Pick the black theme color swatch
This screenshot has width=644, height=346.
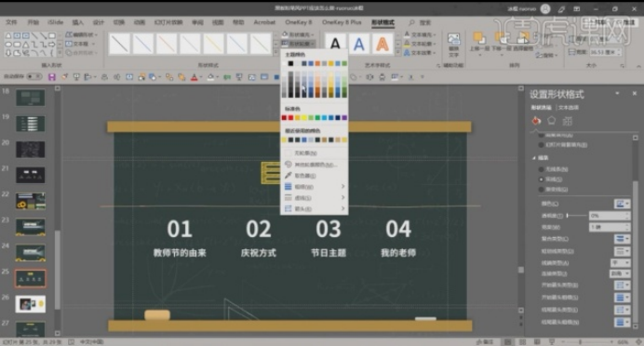pyautogui.click(x=290, y=63)
